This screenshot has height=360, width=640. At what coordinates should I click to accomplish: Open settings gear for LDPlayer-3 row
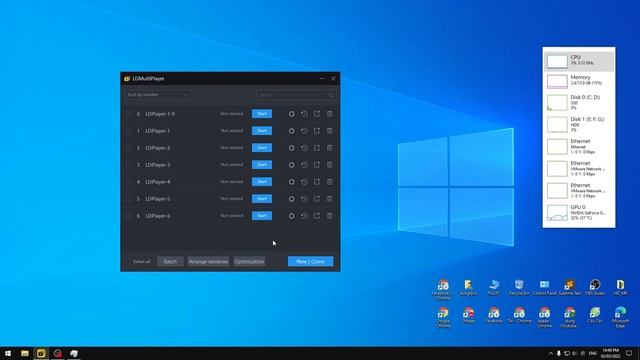tap(291, 165)
